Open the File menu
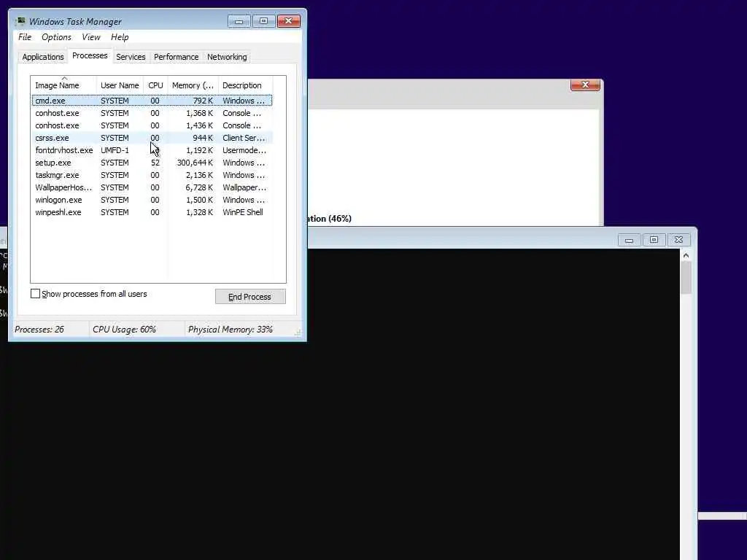Screen dimensions: 747x560 pyautogui.click(x=25, y=37)
